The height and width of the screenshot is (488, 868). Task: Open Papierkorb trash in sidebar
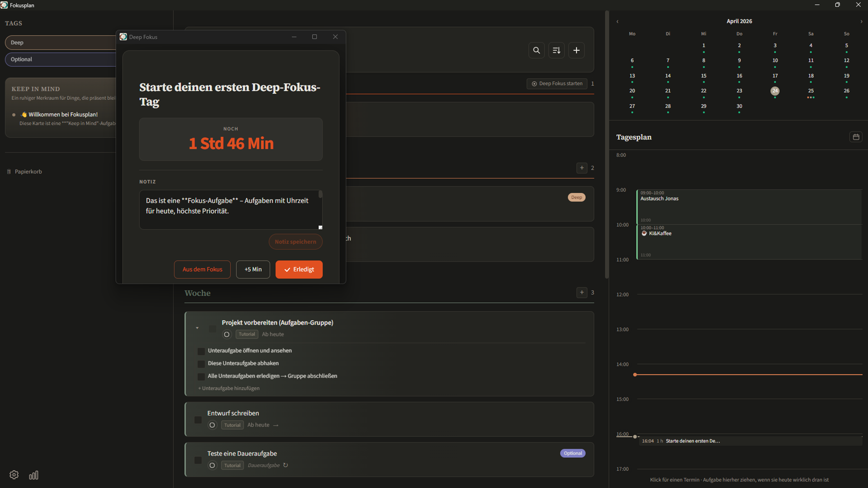pyautogui.click(x=25, y=172)
